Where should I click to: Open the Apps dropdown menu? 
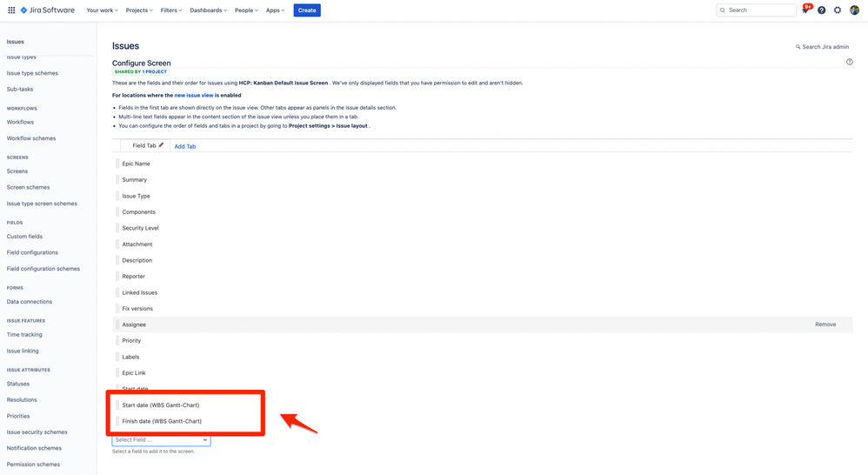click(x=275, y=10)
